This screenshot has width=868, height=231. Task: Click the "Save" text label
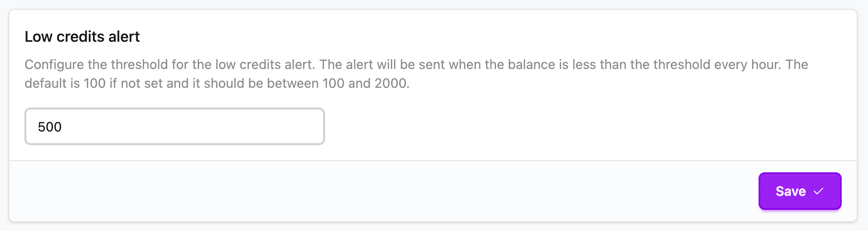[790, 191]
